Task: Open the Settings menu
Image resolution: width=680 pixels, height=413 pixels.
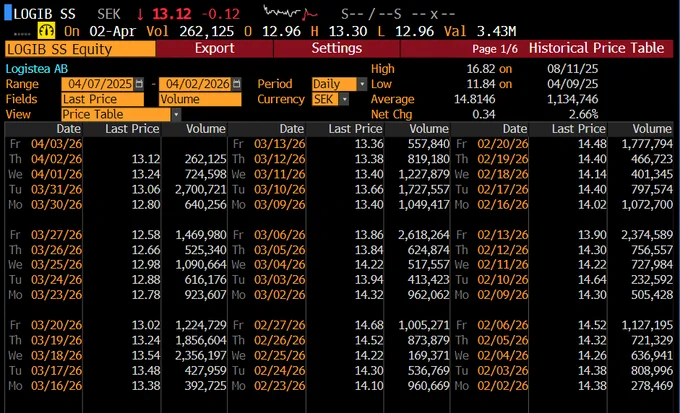Action: coord(337,48)
